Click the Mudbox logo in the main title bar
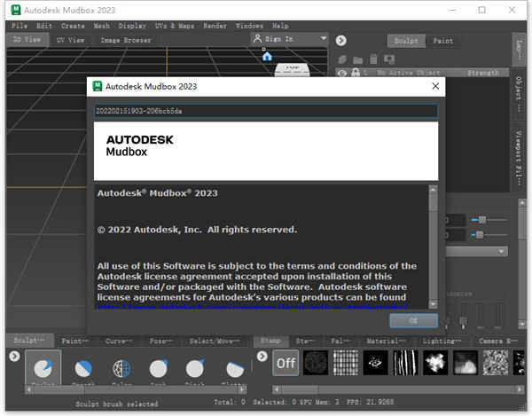 [x=16, y=10]
